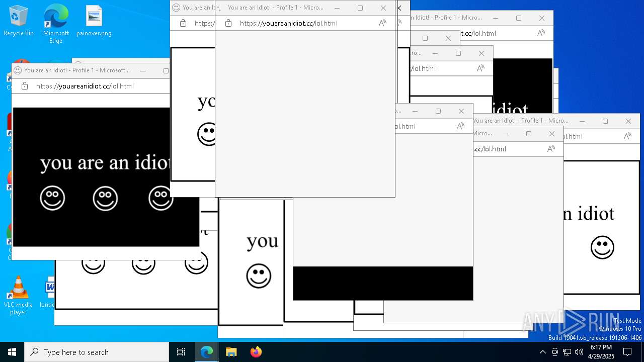Click Read aloud icon beside 't.cc/lol.html' address
The height and width of the screenshot is (362, 644).
coord(541,33)
